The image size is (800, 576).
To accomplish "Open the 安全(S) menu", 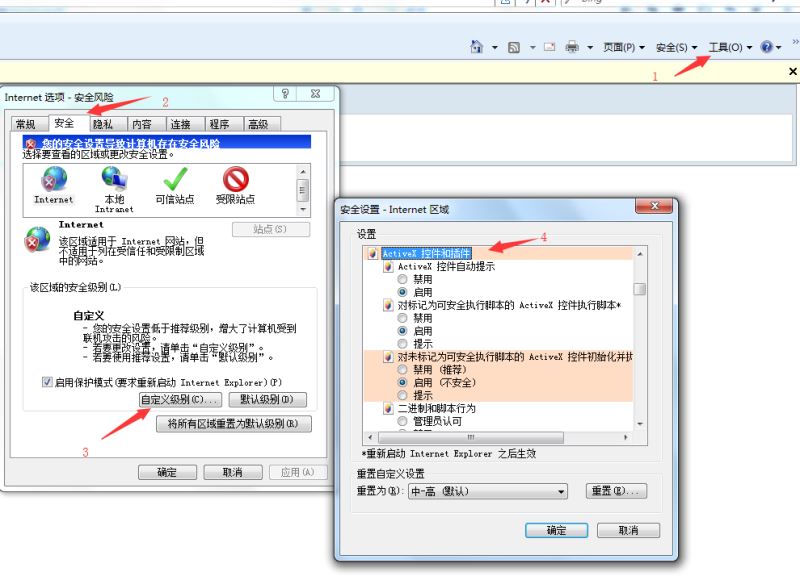I will point(676,47).
